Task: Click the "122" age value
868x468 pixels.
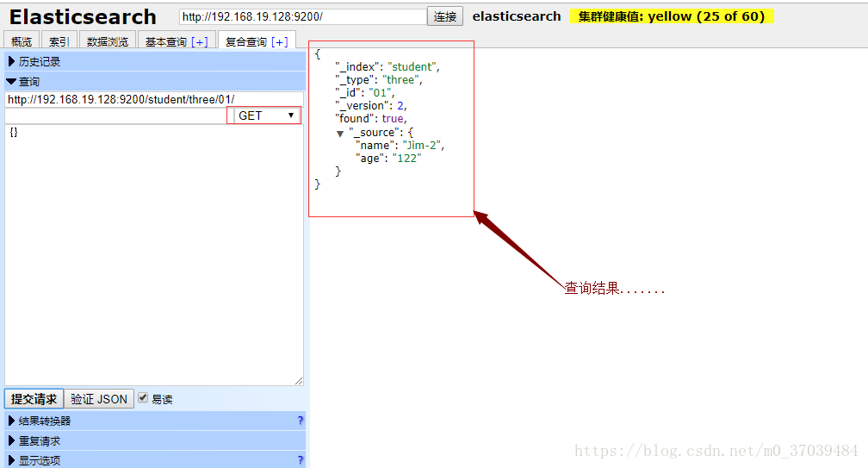Action: pos(406,159)
